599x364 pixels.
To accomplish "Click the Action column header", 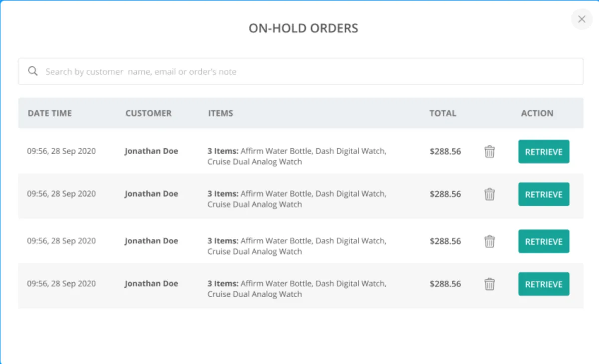I will pyautogui.click(x=537, y=113).
